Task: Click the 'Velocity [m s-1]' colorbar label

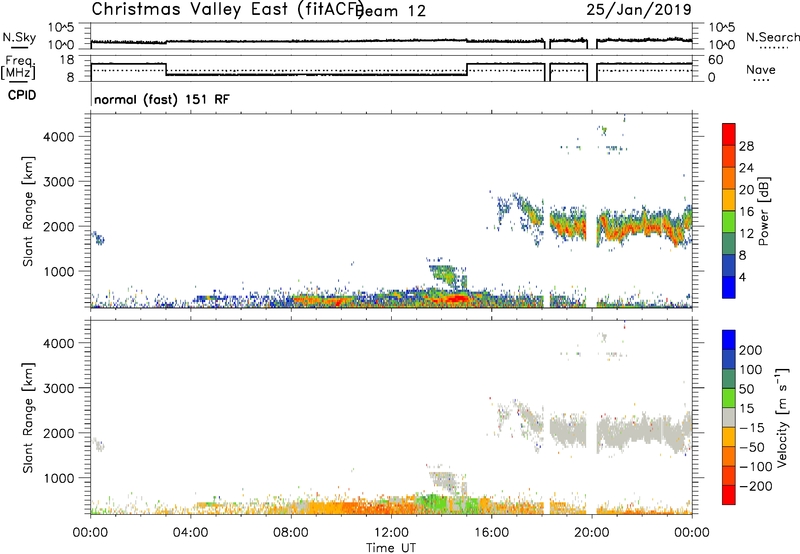Action: coord(782,417)
